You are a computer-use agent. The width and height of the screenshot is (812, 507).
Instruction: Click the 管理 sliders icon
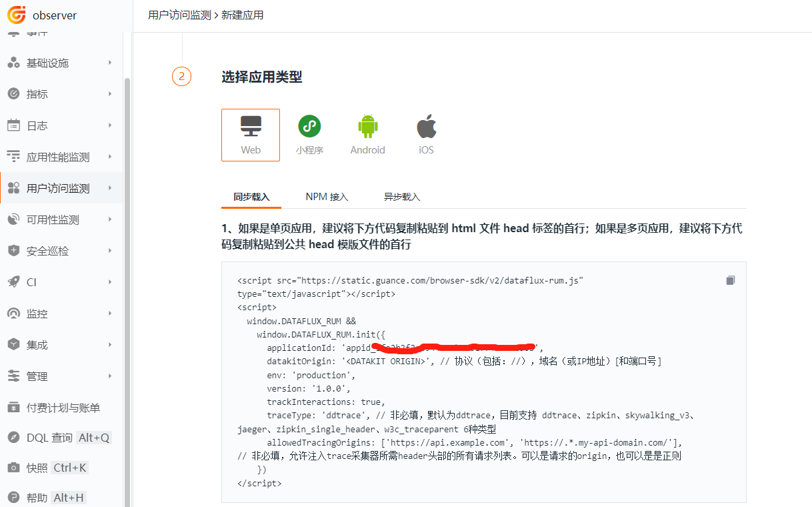(x=13, y=376)
